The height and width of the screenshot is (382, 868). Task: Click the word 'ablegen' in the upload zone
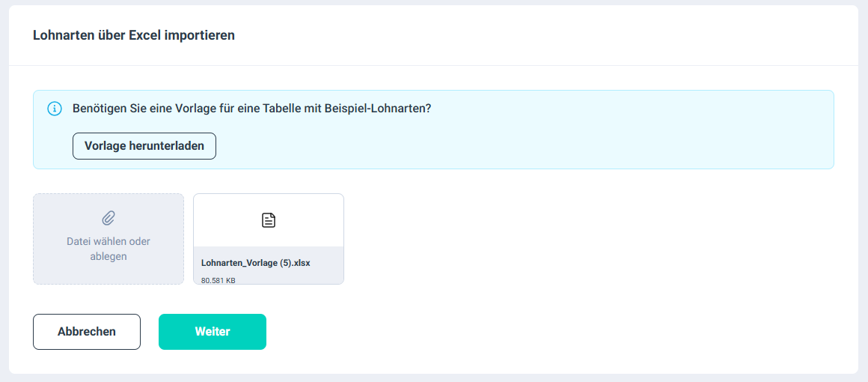click(x=109, y=256)
